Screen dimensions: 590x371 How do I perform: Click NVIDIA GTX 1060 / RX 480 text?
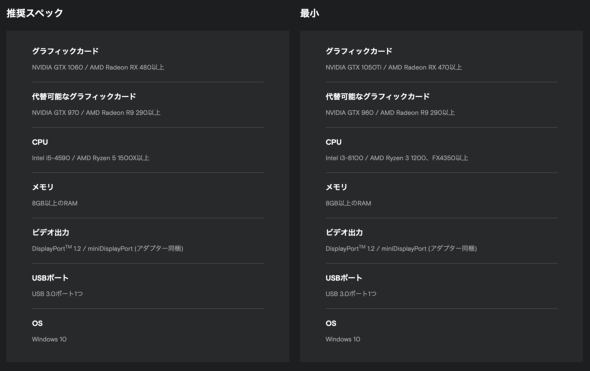coord(98,67)
